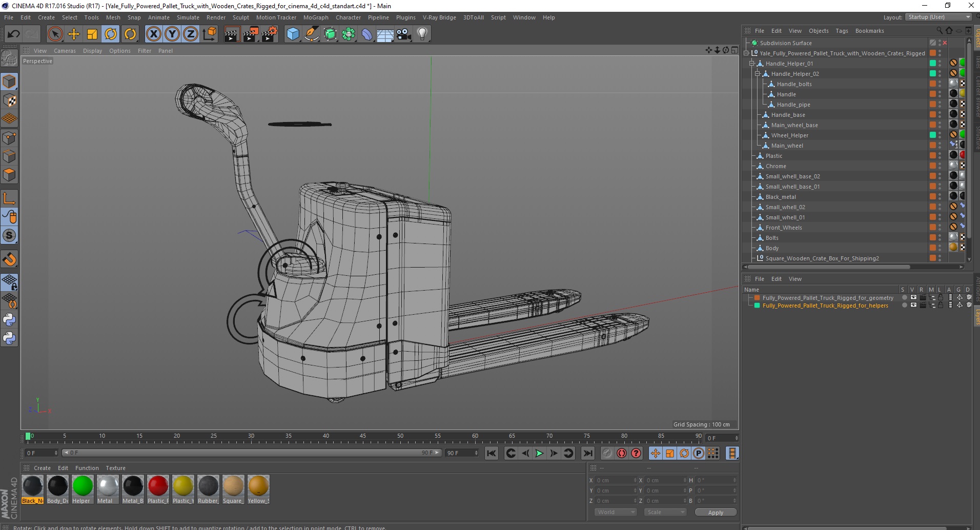Click the Apply coordinates button

(x=716, y=512)
